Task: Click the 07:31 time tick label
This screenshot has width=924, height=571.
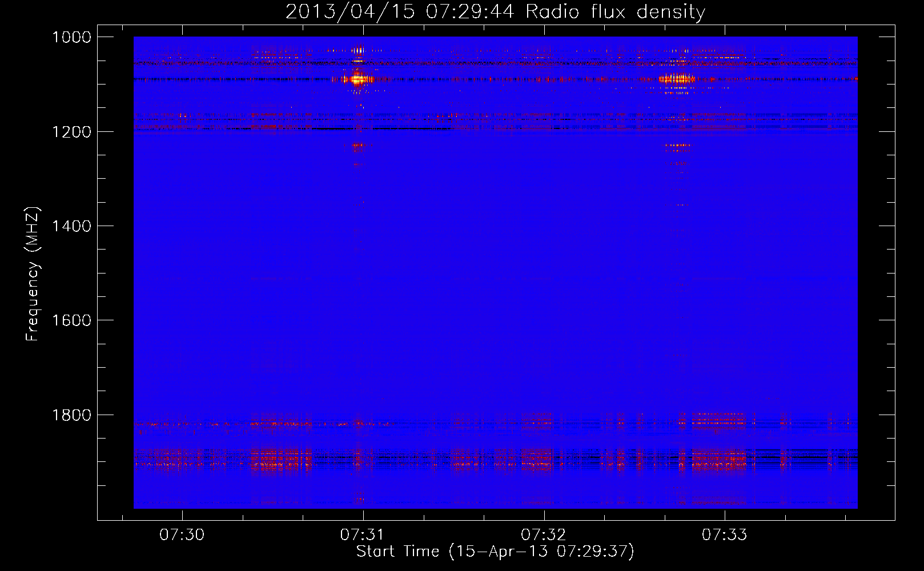Action: point(363,535)
